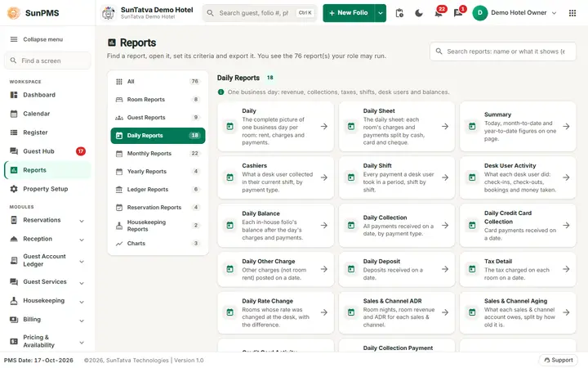588x368 pixels.
Task: Expand the Guest Account Ledger module
Action: [82, 261]
